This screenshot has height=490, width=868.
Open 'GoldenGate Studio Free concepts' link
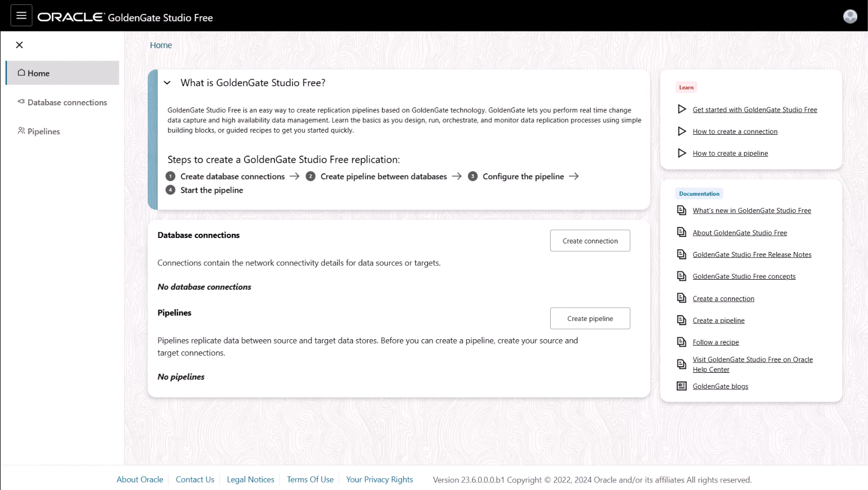(744, 277)
